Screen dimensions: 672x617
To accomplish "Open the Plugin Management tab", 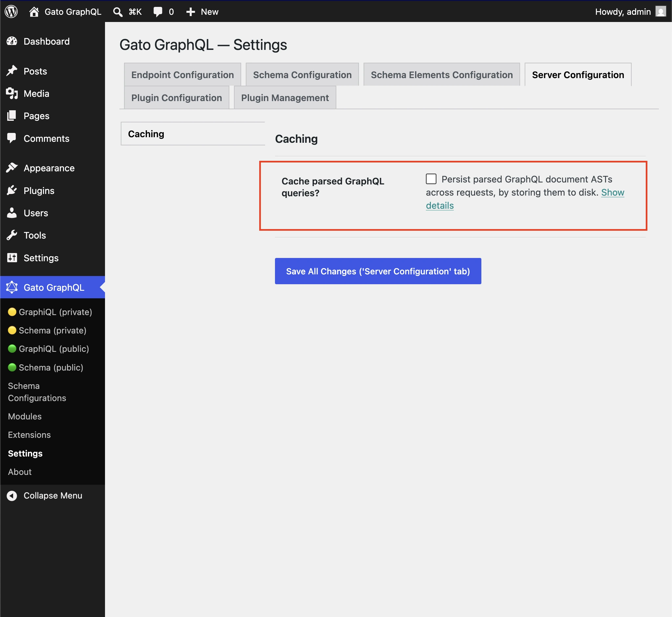I will tap(285, 97).
